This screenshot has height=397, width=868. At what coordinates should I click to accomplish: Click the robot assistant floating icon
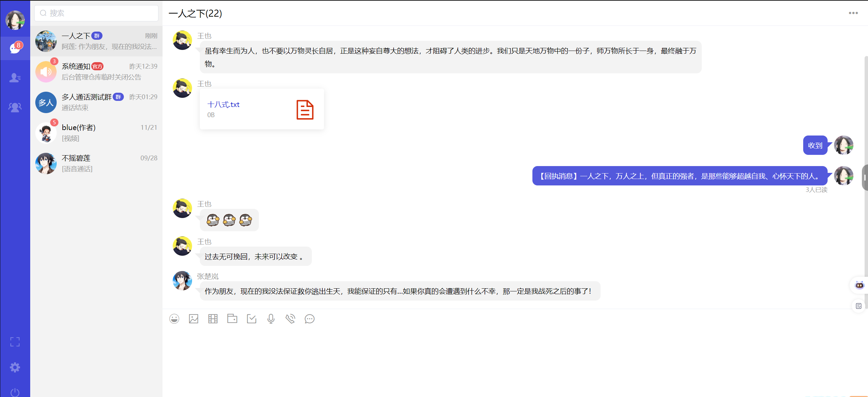(859, 285)
